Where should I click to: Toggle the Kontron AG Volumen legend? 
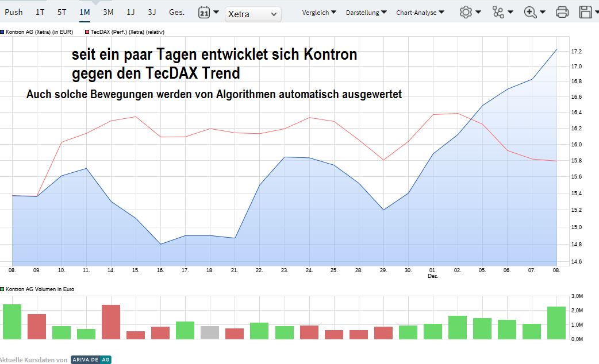click(x=37, y=289)
